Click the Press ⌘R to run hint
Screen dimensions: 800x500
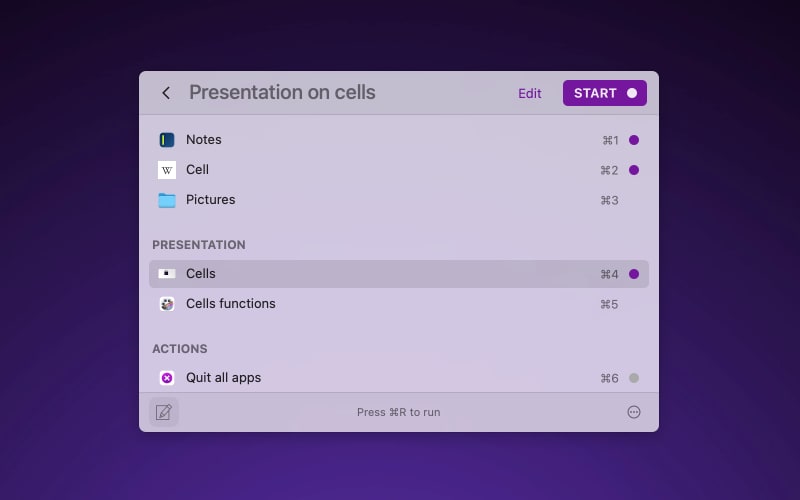pyautogui.click(x=398, y=412)
